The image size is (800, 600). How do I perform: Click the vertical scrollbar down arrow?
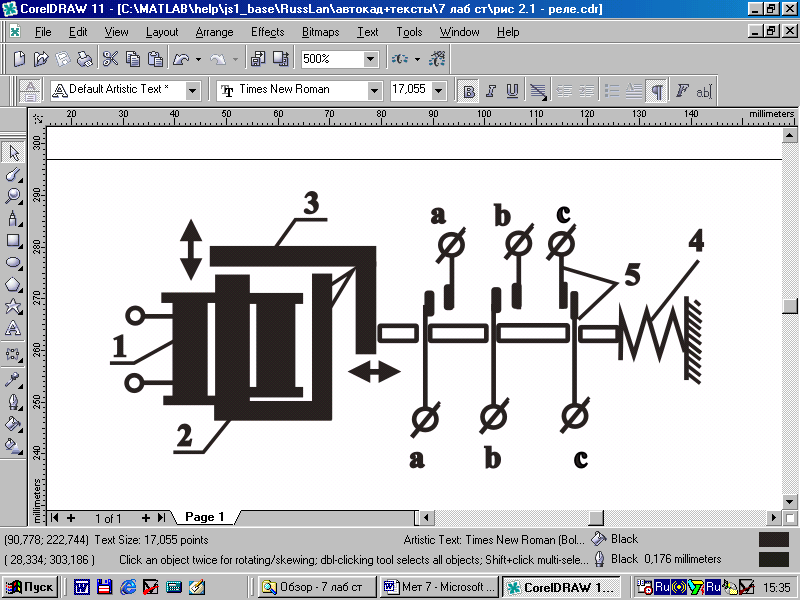789,502
